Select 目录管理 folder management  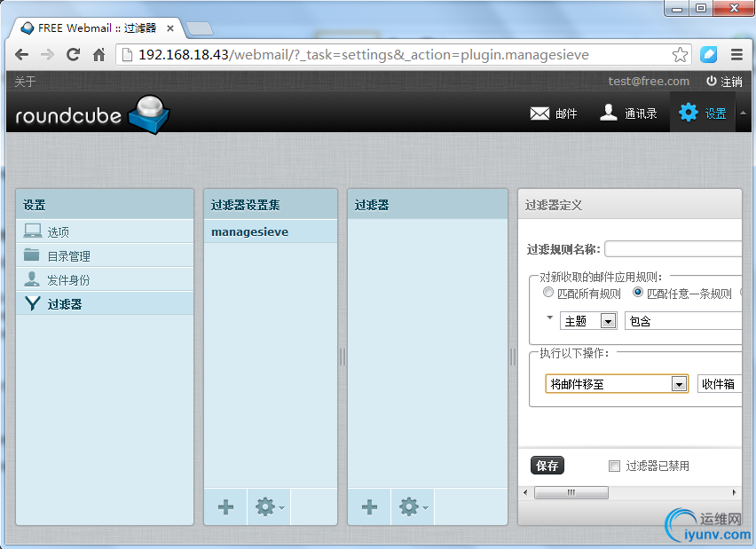pos(105,255)
